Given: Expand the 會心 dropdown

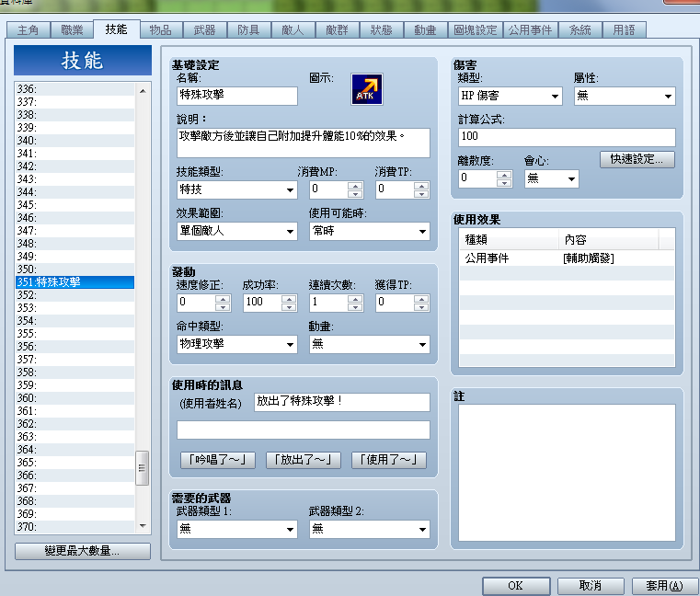Looking at the screenshot, I should pyautogui.click(x=552, y=178).
